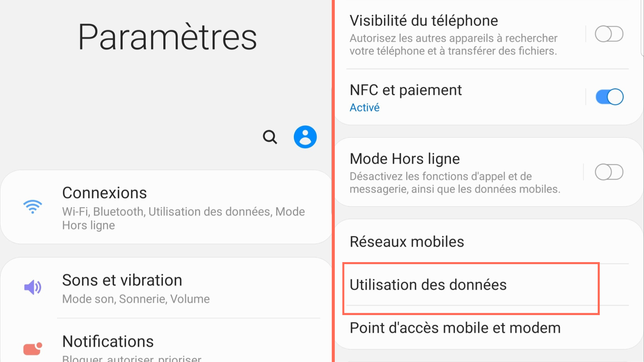This screenshot has width=644, height=362.
Task: Disable the NFC et paiement switch
Action: (609, 97)
